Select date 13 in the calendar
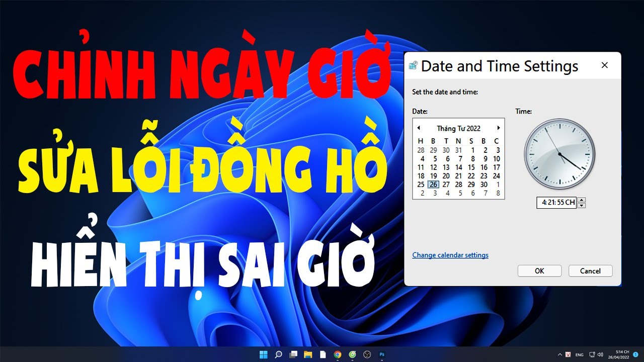This screenshot has width=644, height=362. tap(446, 167)
